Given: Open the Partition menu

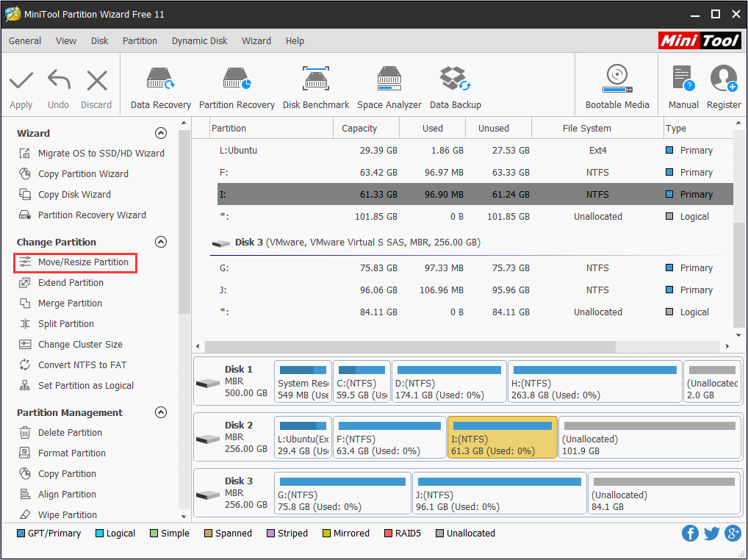Looking at the screenshot, I should click(140, 41).
